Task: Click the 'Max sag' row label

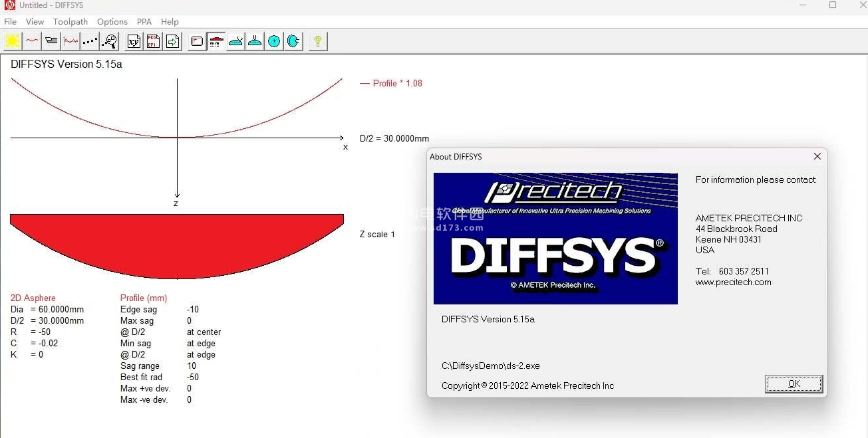Action: pos(137,321)
